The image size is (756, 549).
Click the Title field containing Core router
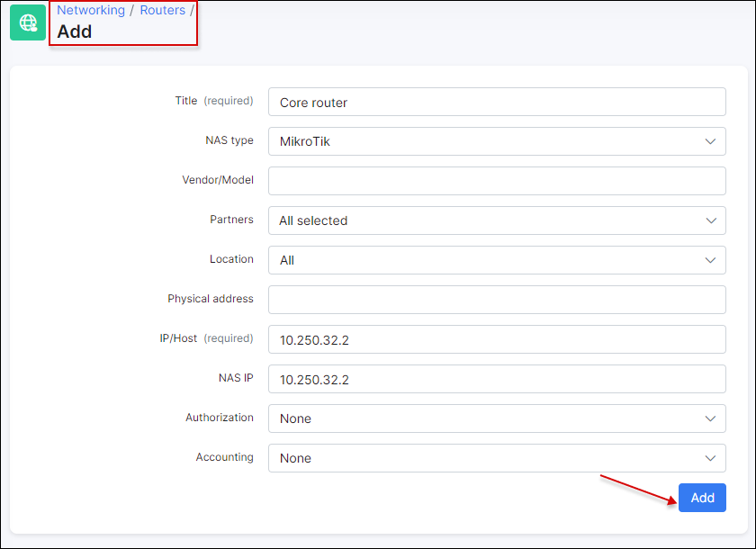tap(495, 102)
